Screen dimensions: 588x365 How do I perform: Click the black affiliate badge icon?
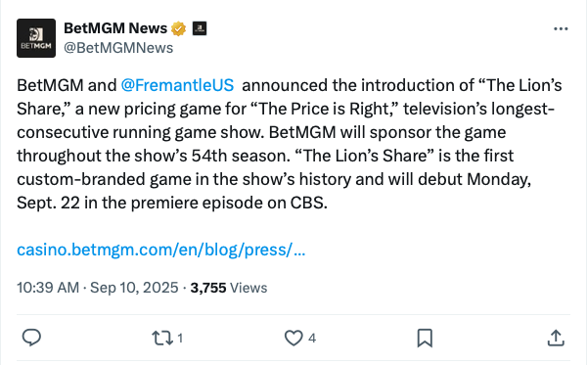pos(200,28)
